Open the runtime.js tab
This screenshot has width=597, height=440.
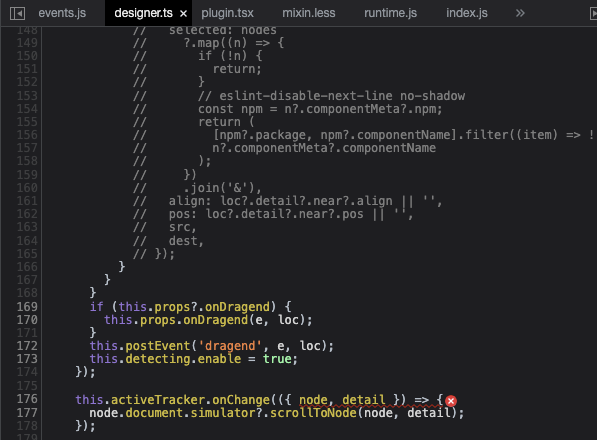pos(390,13)
